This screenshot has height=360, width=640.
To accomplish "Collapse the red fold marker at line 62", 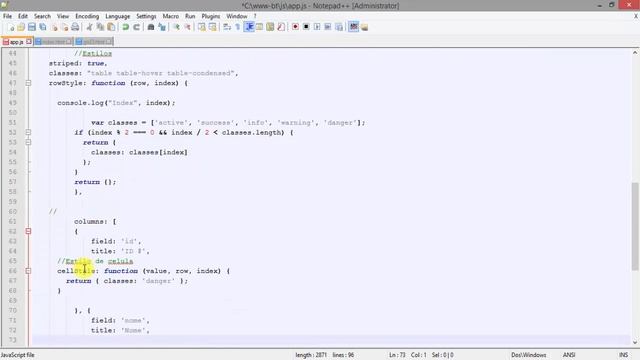I will (x=28, y=231).
